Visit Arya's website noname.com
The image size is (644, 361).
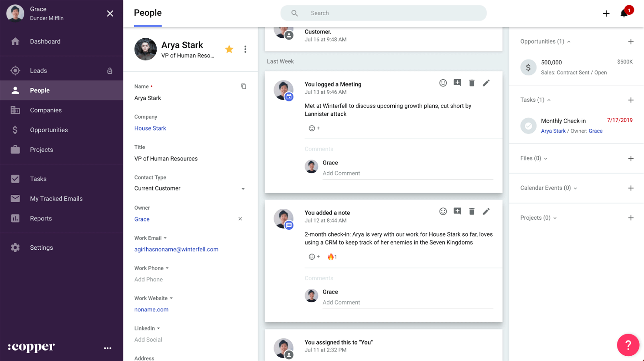point(151,309)
